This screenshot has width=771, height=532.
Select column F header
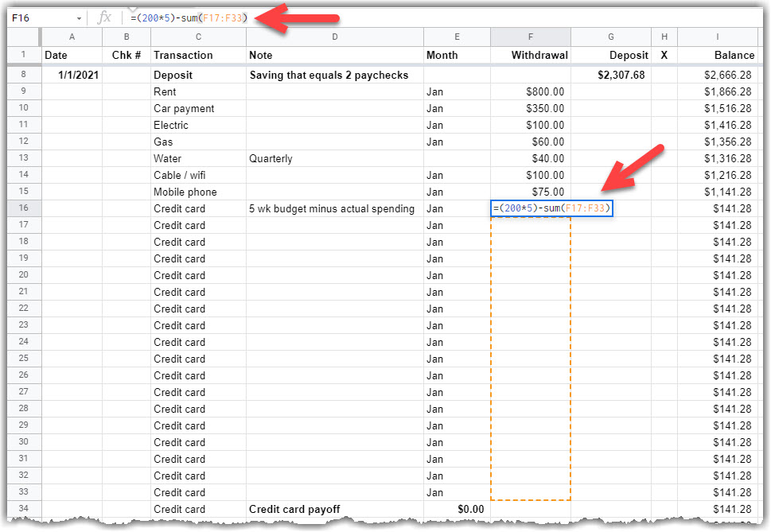click(x=530, y=37)
